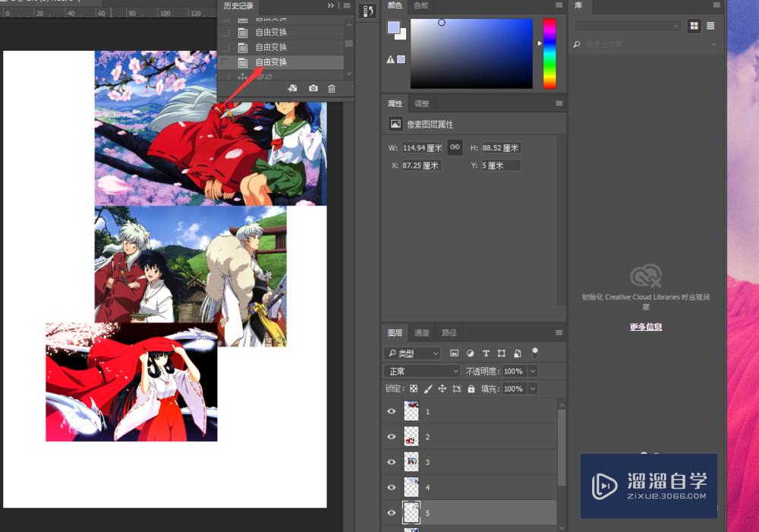Toggle layer filtering on/off switch
Viewport: 759px width, 532px height.
coord(535,352)
